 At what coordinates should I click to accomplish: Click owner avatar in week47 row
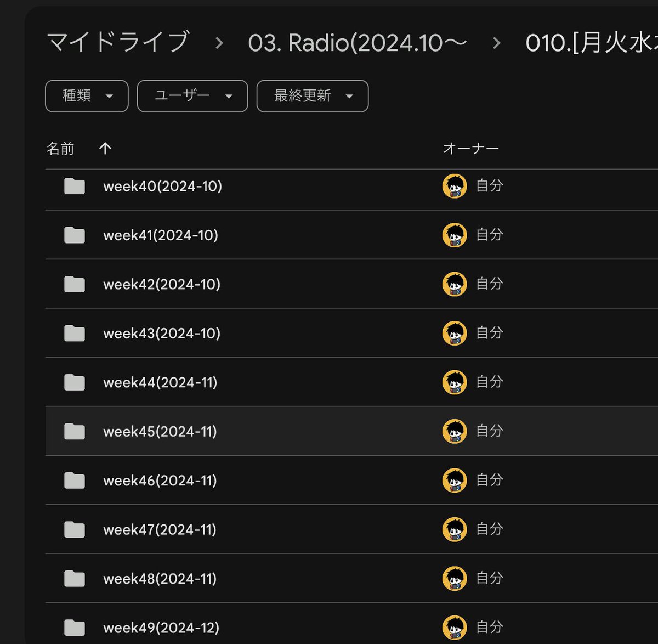(455, 529)
